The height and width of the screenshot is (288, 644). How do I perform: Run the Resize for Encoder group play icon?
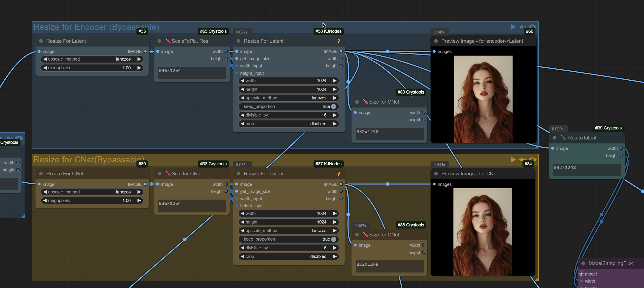(513, 27)
